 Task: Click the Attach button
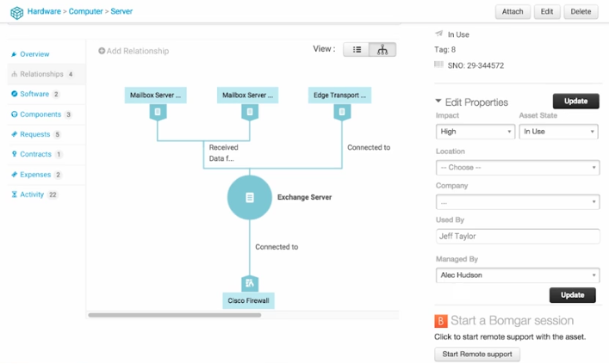(x=513, y=12)
